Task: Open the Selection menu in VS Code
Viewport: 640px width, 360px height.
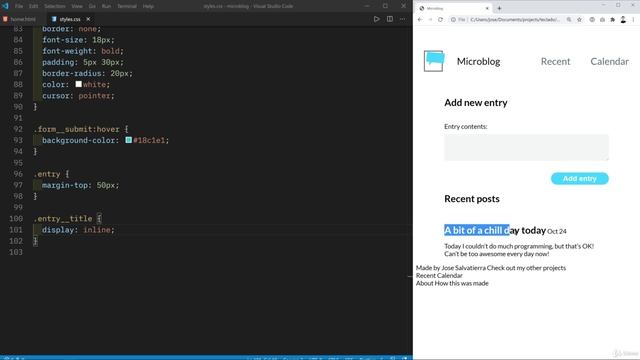Action: tap(55, 6)
